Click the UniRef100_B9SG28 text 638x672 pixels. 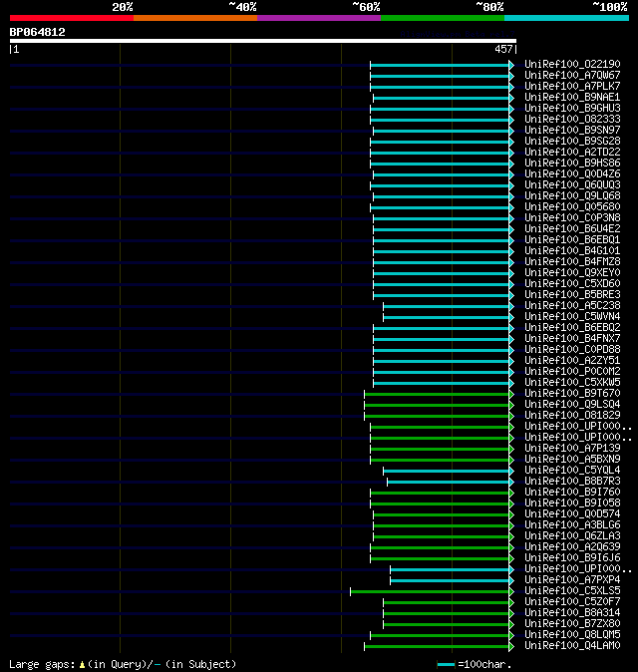(x=572, y=141)
